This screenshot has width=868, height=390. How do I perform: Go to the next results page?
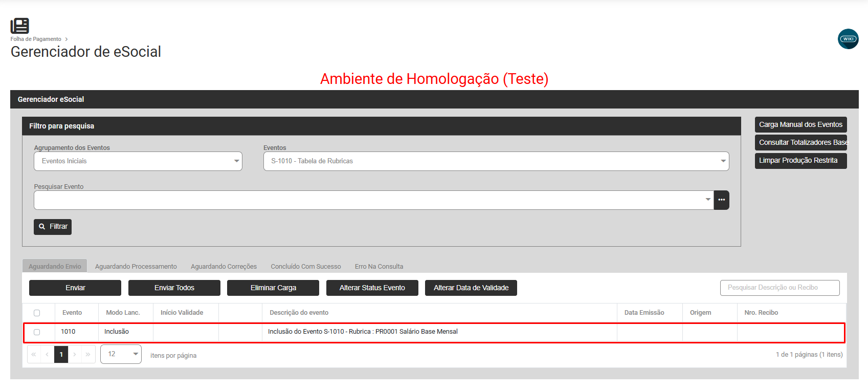click(75, 354)
